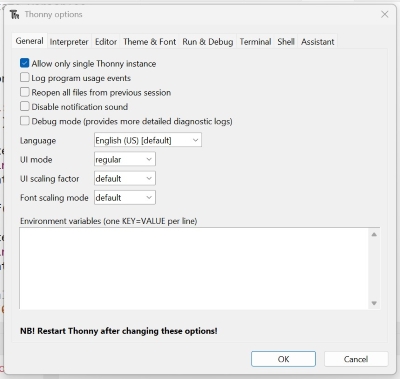Enable Log program usage events
The height and width of the screenshot is (379, 400).
[x=25, y=77]
